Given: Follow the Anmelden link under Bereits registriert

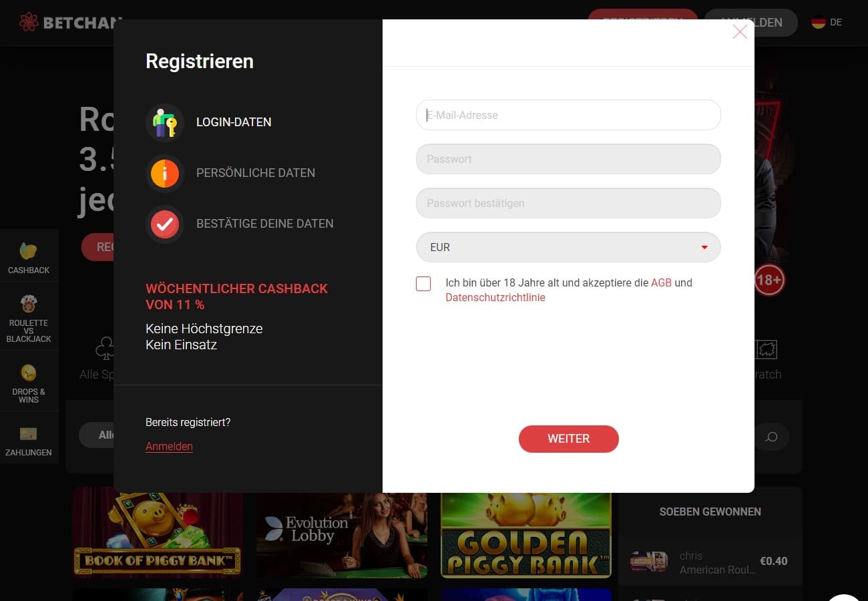Looking at the screenshot, I should (169, 446).
